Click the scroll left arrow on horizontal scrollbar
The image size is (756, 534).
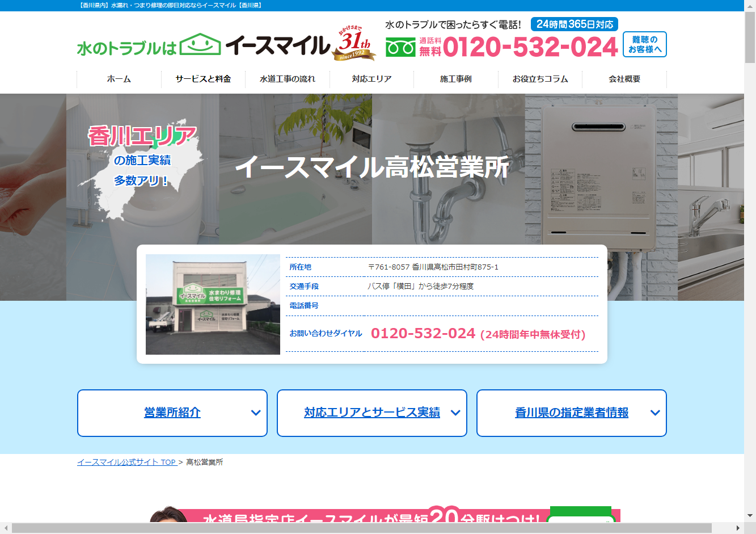[5, 528]
